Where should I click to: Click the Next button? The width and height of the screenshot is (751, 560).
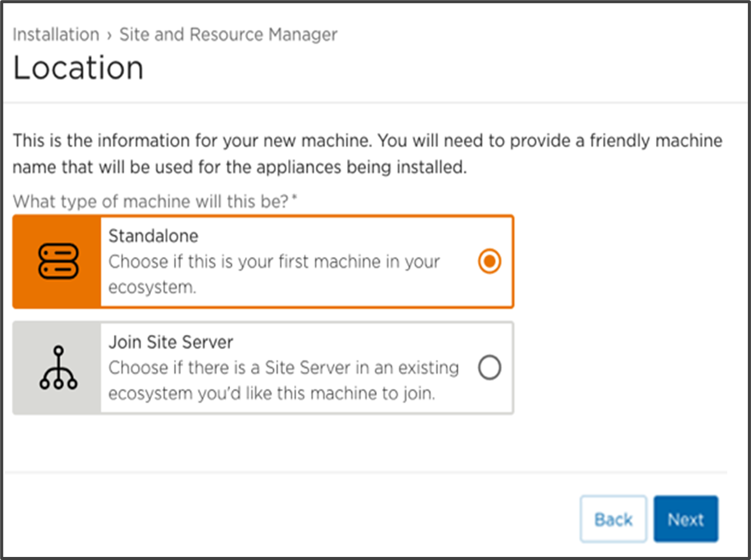click(686, 519)
